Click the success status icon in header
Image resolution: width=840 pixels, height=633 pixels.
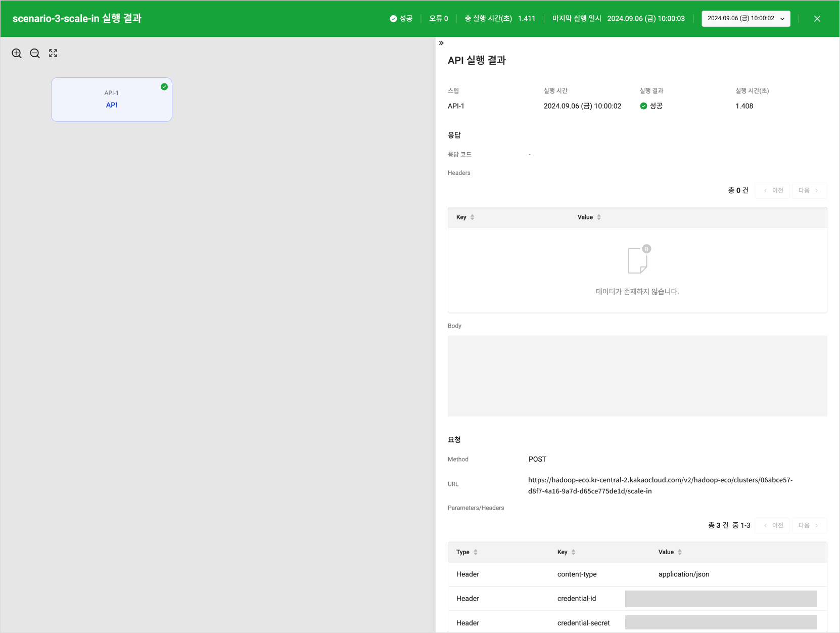(x=393, y=19)
